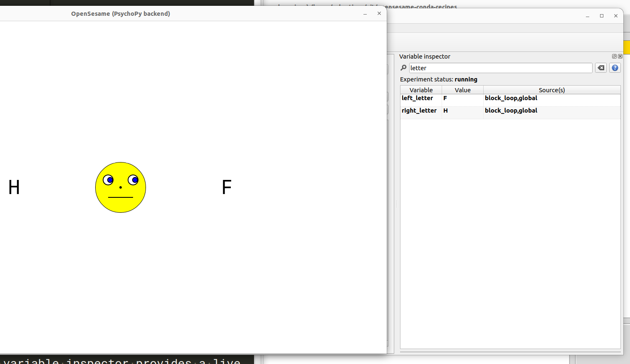The height and width of the screenshot is (364, 630).
Task: Close the Variable inspector panel
Action: (x=620, y=56)
